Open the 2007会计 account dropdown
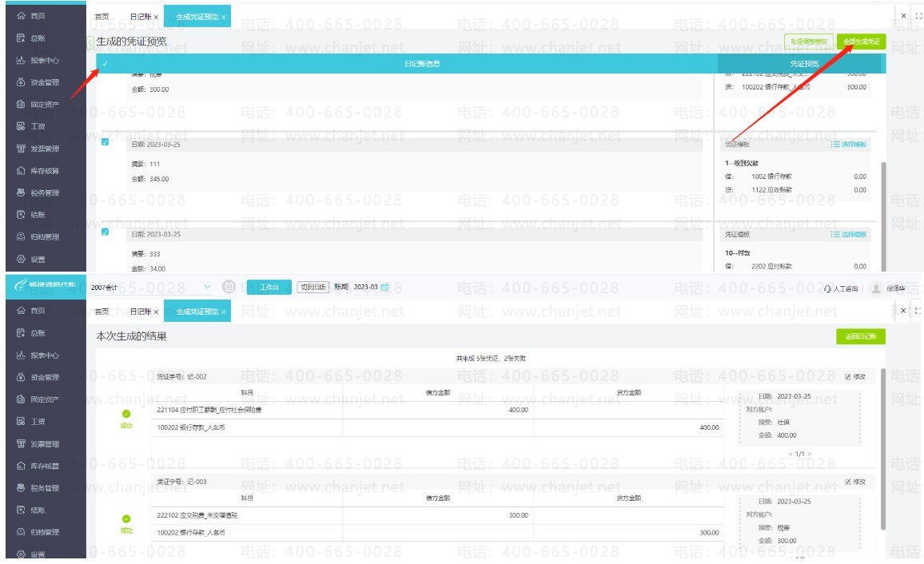 tap(151, 288)
